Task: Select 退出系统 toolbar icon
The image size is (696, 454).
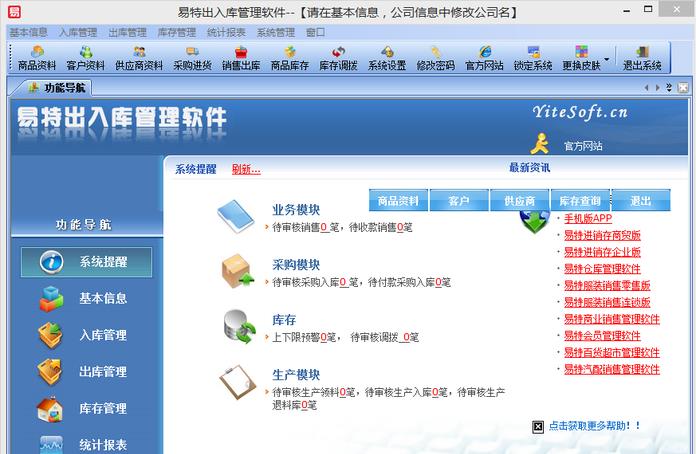Action: 642,58
